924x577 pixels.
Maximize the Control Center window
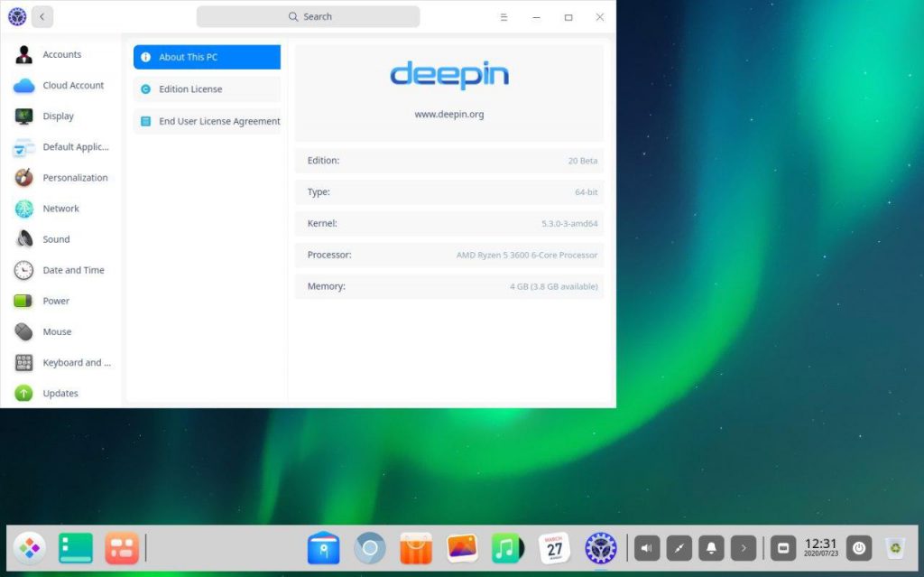[568, 17]
